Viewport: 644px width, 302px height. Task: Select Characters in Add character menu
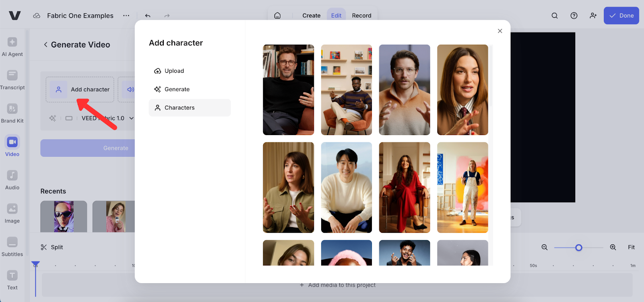tap(190, 108)
